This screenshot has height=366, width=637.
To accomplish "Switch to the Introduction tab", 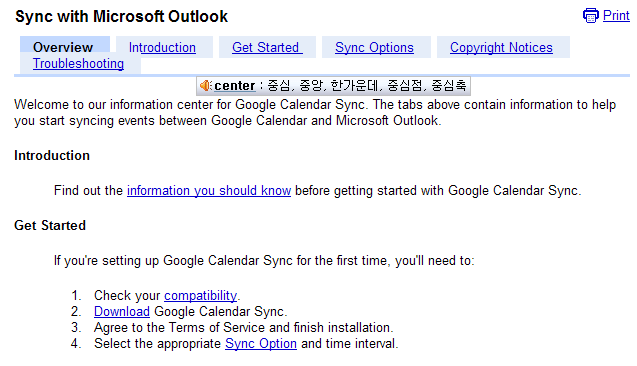I will coord(162,48).
